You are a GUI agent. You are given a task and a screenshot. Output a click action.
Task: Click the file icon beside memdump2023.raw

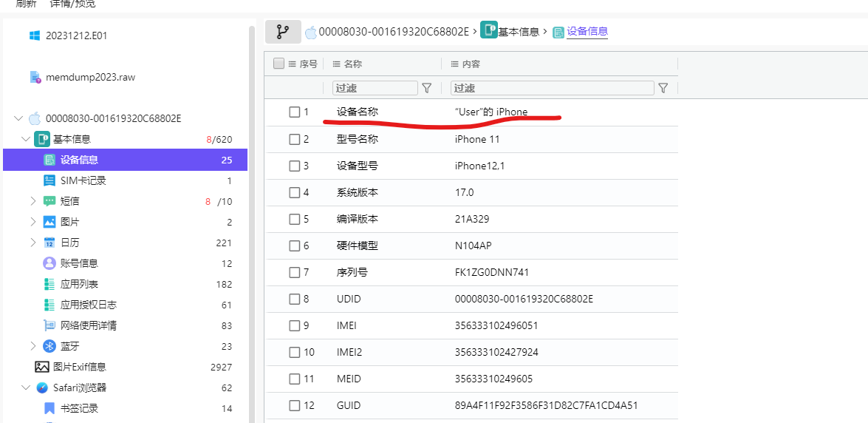point(35,77)
